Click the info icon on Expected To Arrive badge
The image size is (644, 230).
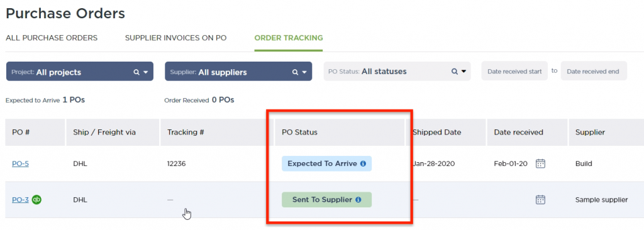click(x=363, y=163)
